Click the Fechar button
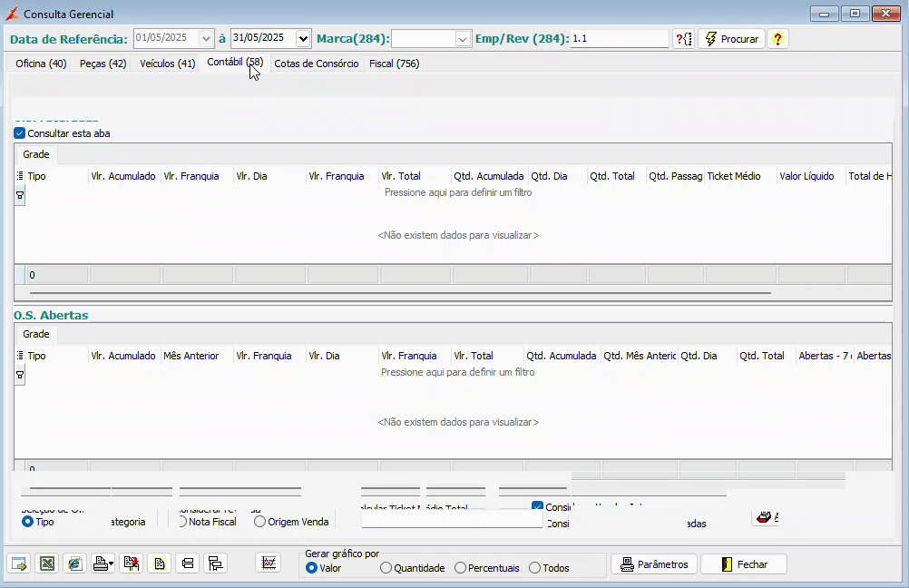The width and height of the screenshot is (909, 588). point(745,564)
